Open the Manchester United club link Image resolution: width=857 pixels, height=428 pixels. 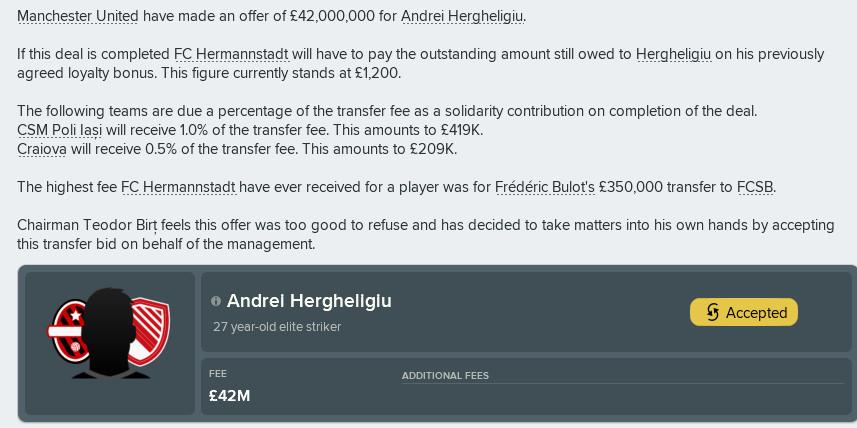point(78,16)
